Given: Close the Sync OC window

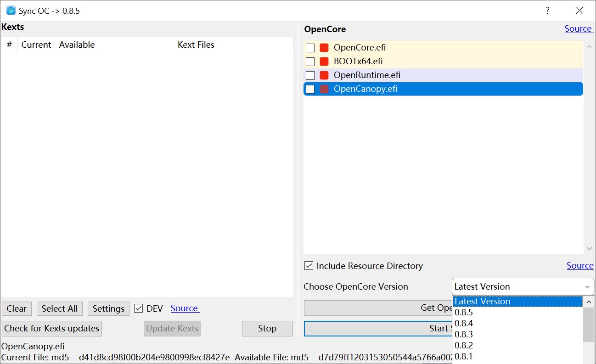Looking at the screenshot, I should [579, 11].
